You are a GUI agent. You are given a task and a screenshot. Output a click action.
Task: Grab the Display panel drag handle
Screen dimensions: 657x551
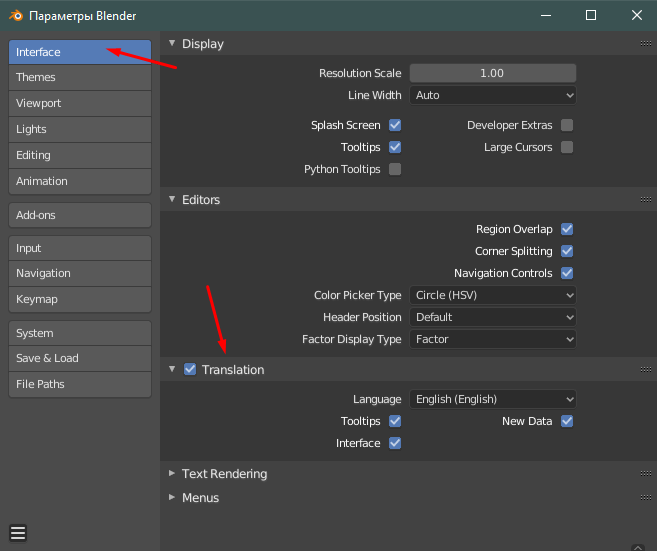point(646,44)
